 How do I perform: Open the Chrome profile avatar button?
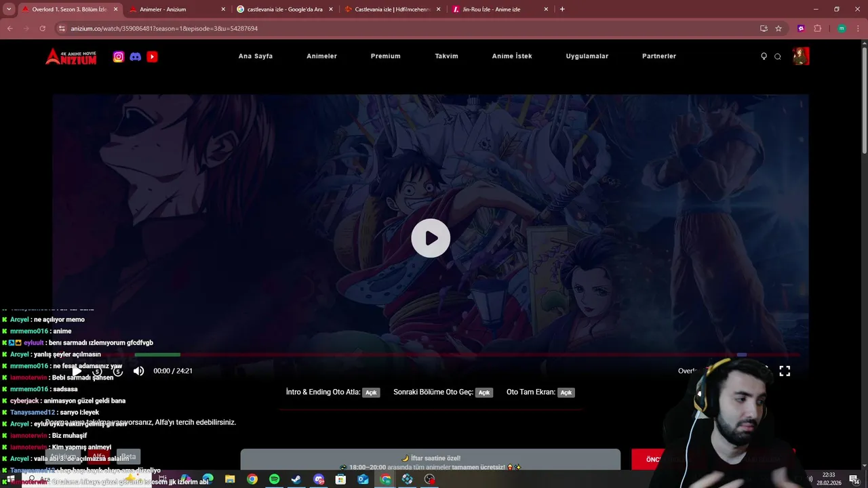point(842,28)
